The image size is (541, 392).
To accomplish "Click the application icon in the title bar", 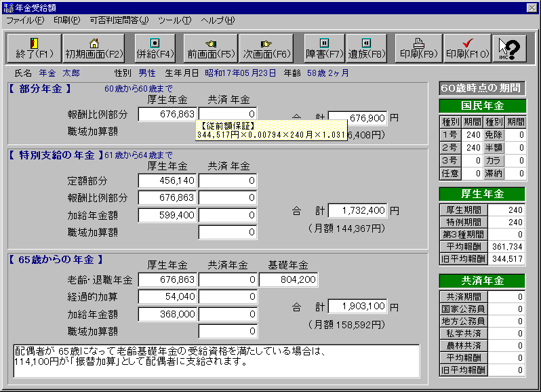I will tap(7, 7).
